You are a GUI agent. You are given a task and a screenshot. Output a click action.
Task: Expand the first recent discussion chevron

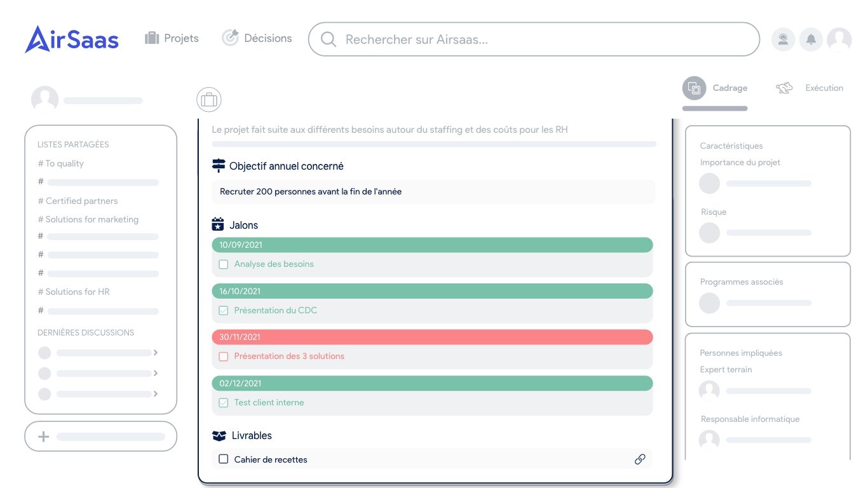(x=156, y=353)
